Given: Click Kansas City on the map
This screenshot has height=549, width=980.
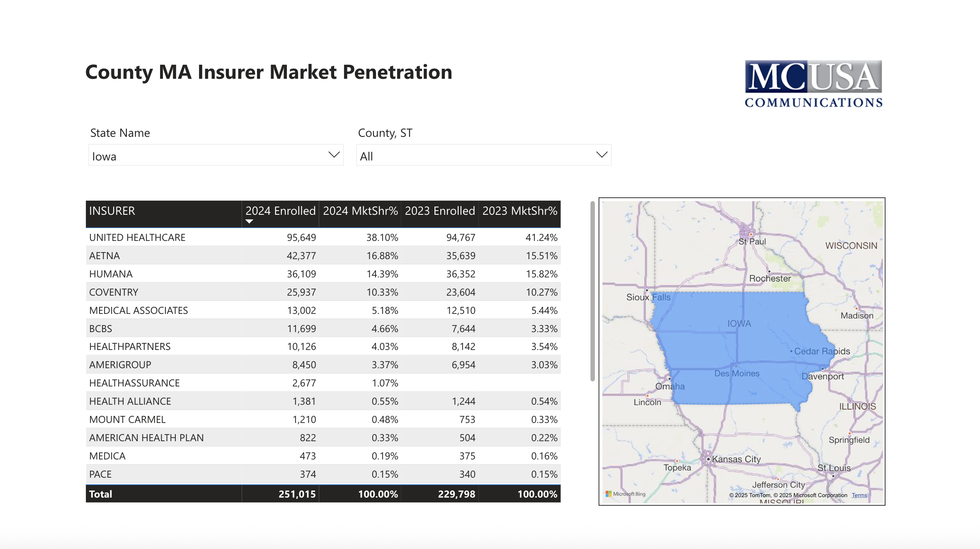Looking at the screenshot, I should tap(736, 459).
